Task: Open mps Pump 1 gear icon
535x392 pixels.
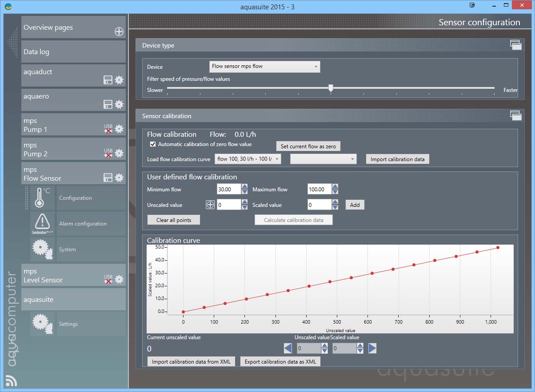Action: 119,129
